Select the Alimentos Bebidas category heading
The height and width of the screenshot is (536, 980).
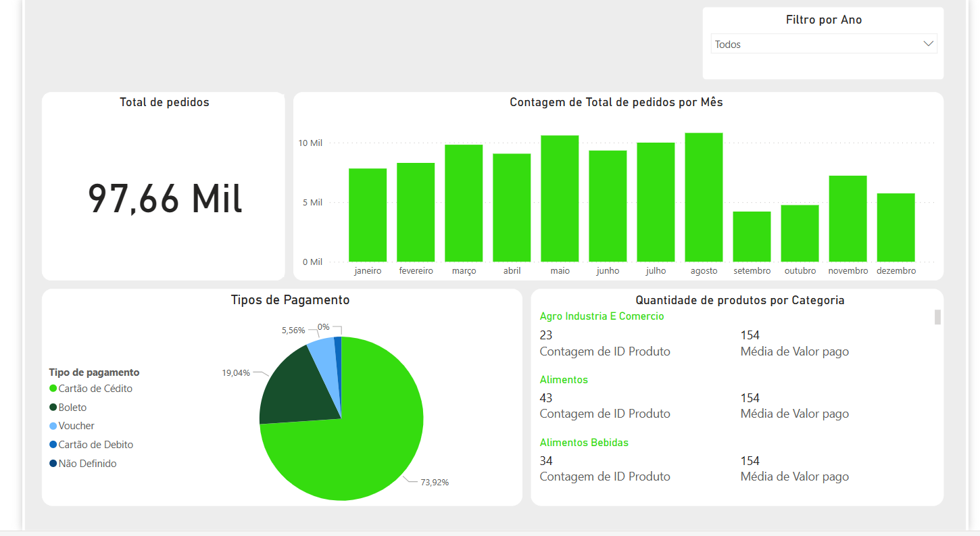tap(585, 443)
